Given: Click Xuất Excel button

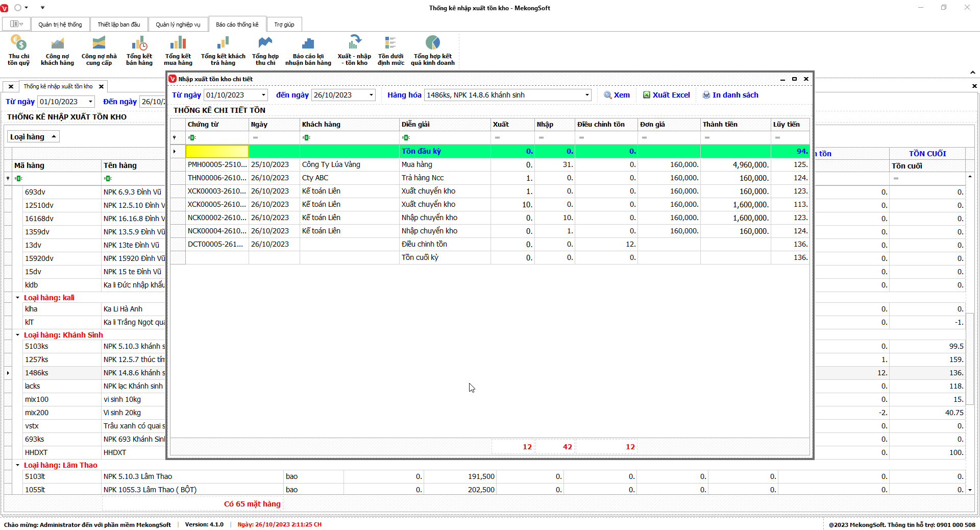Looking at the screenshot, I should (x=666, y=95).
